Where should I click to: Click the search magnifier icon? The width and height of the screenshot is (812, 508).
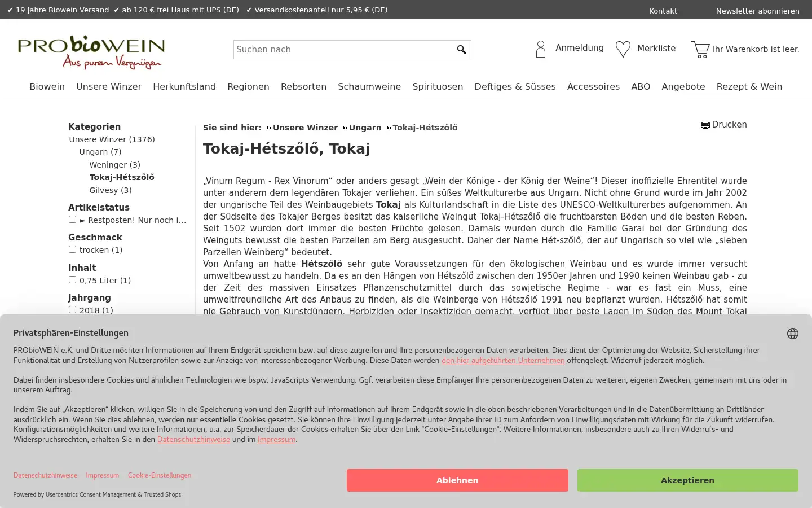tap(461, 50)
